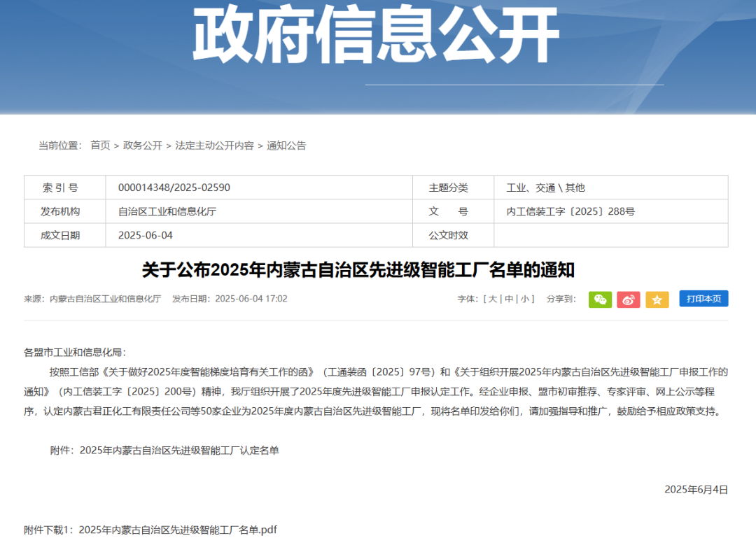756x559 pixels.
Task: Share the article via the WeChat icon
Action: click(600, 299)
